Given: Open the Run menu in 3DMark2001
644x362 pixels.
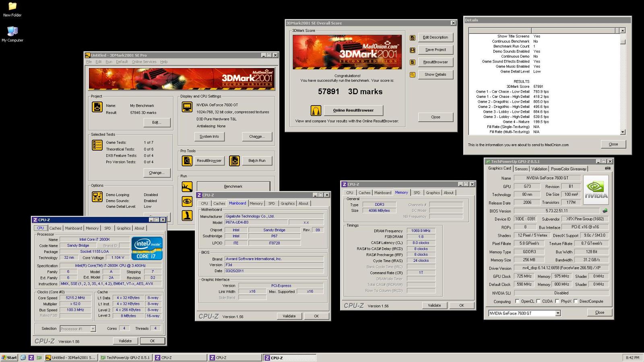Looking at the screenshot, I should point(109,62).
